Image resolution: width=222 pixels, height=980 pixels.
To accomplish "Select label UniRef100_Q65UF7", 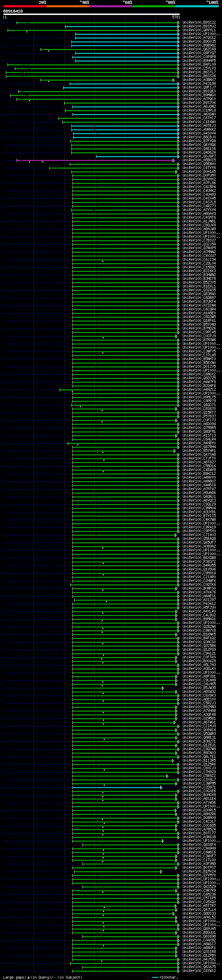I will pos(199,543).
